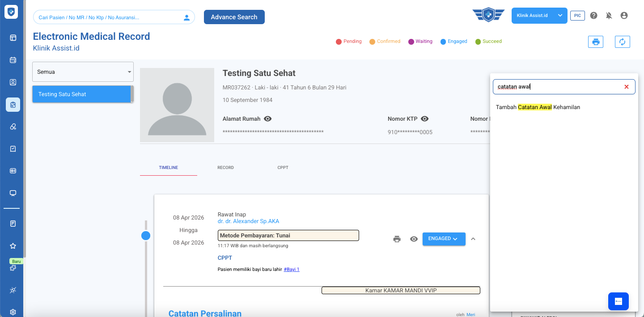Collapse the visit card chevron
This screenshot has height=317, width=644.
tap(473, 239)
